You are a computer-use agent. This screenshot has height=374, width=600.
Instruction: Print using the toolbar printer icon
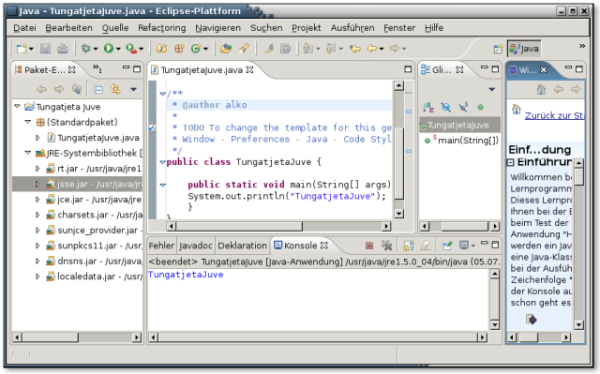[x=62, y=48]
